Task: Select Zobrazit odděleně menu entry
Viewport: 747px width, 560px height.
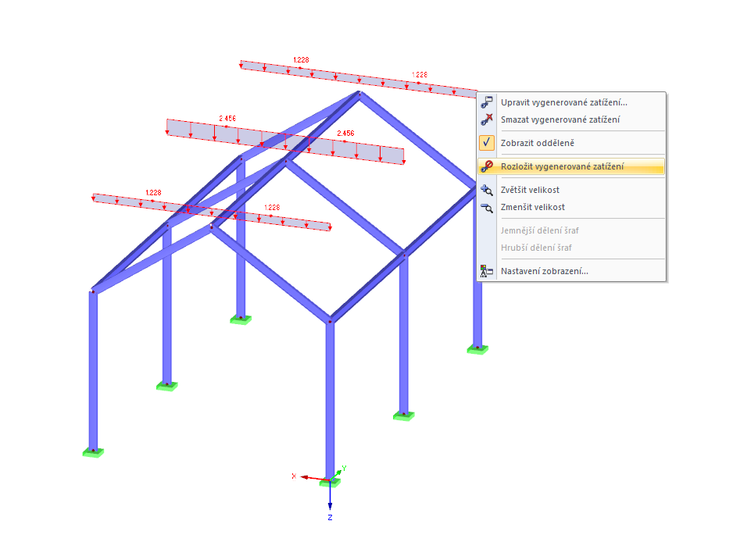Action: pyautogui.click(x=570, y=143)
